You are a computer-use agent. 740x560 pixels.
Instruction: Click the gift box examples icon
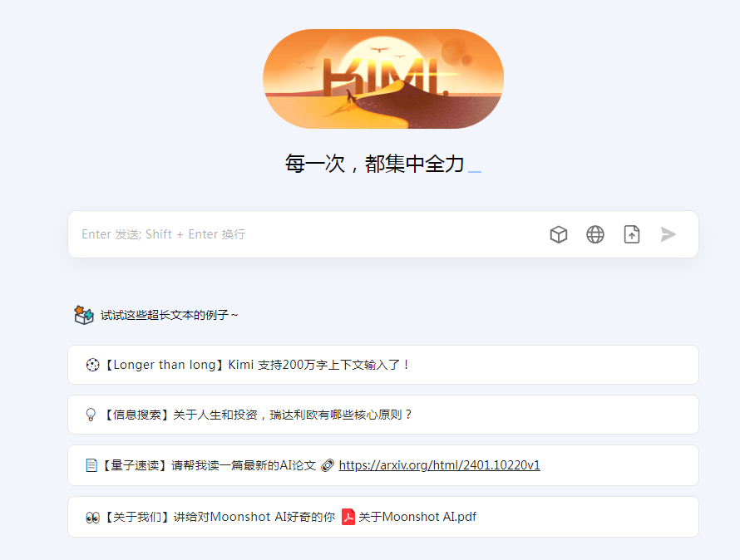(84, 315)
